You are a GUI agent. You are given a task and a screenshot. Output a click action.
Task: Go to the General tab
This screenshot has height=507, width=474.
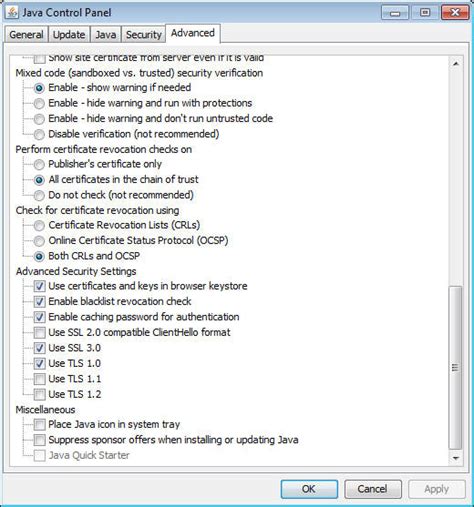click(26, 34)
